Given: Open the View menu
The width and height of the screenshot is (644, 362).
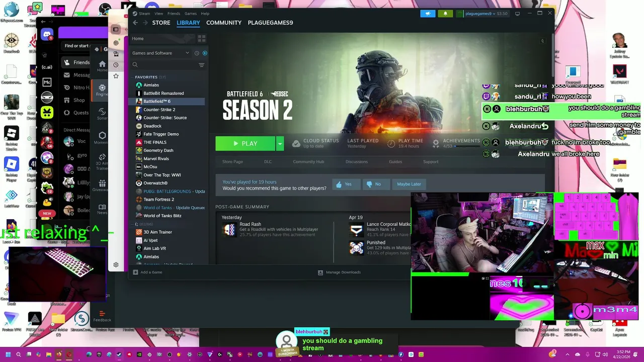Looking at the screenshot, I should 159,14.
